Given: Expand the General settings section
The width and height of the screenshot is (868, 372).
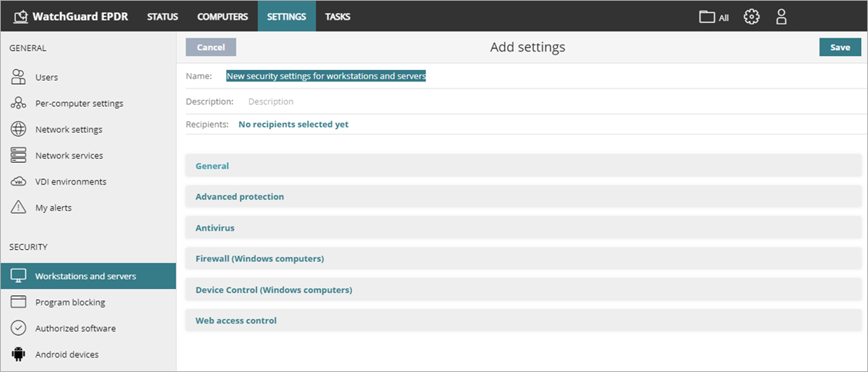Looking at the screenshot, I should coord(212,166).
